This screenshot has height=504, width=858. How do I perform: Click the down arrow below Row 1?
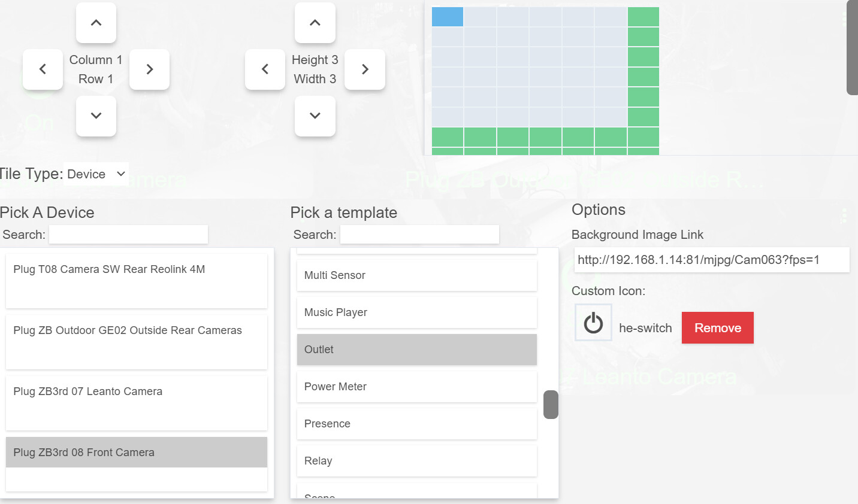coord(96,116)
